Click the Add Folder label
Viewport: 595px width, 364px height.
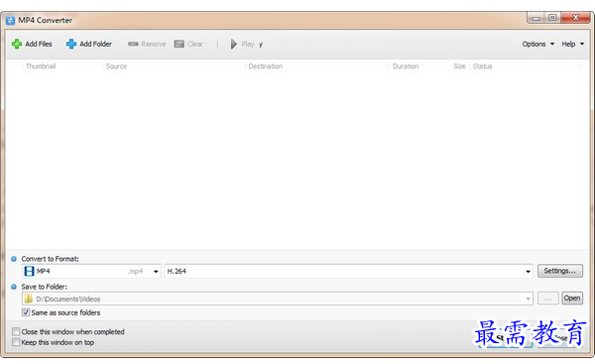(95, 44)
